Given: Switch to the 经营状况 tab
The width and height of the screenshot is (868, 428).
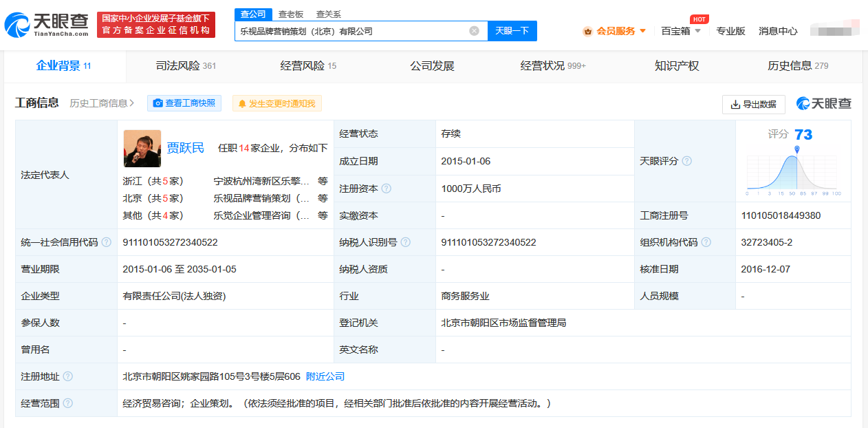Looking at the screenshot, I should [553, 66].
